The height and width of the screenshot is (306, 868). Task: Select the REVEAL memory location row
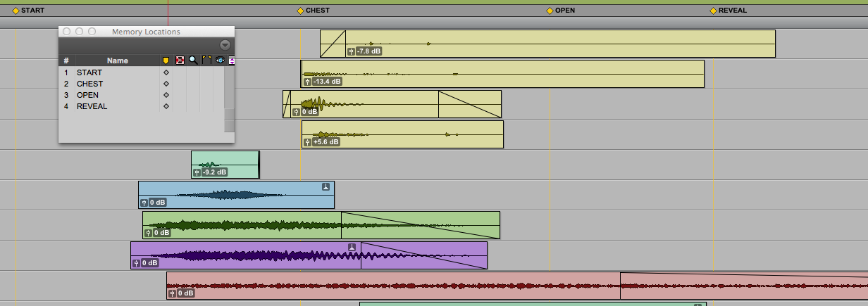click(x=142, y=106)
